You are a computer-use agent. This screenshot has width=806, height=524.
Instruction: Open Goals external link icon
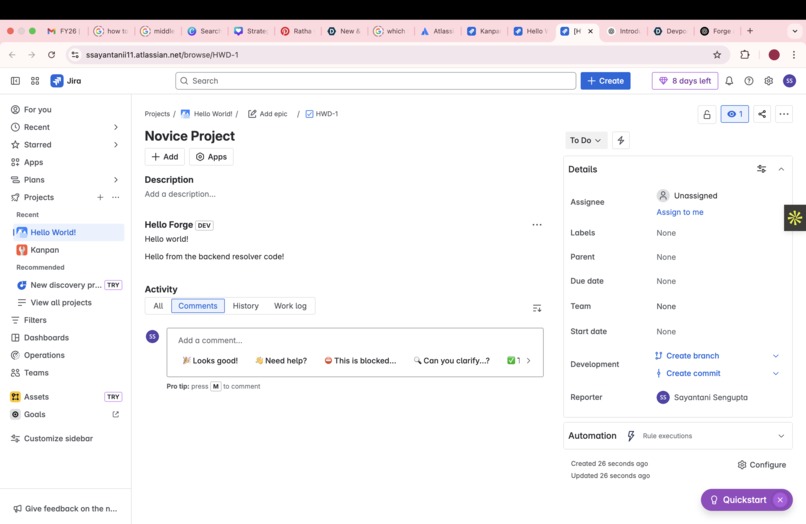pyautogui.click(x=116, y=414)
